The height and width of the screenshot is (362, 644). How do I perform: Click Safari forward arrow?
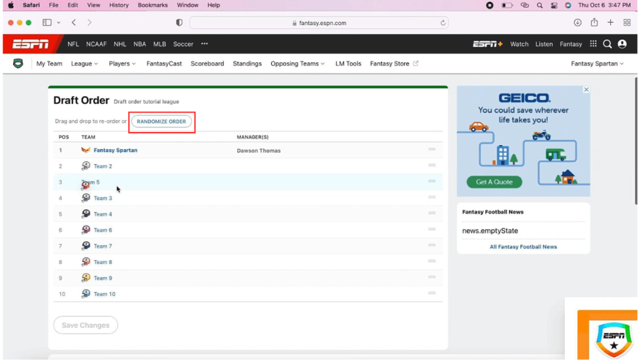(x=89, y=23)
